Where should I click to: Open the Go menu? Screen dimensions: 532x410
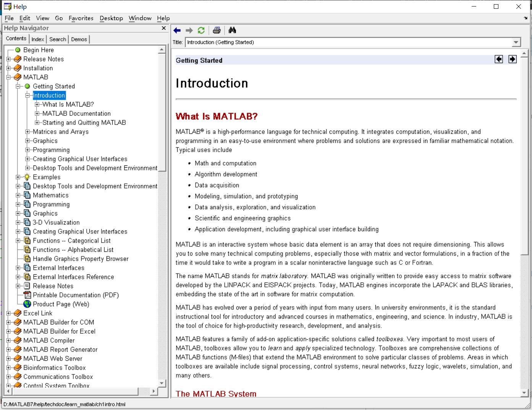click(59, 18)
